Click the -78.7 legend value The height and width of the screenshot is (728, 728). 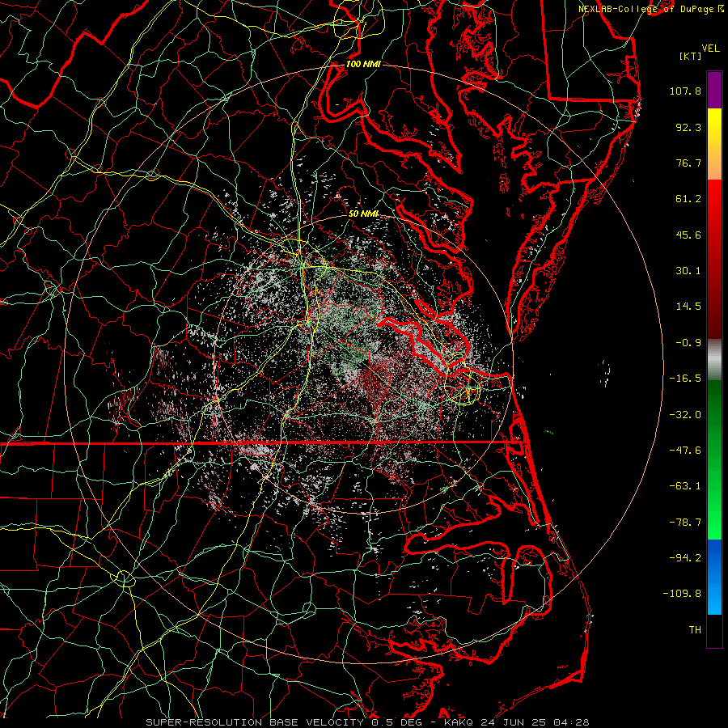(685, 523)
